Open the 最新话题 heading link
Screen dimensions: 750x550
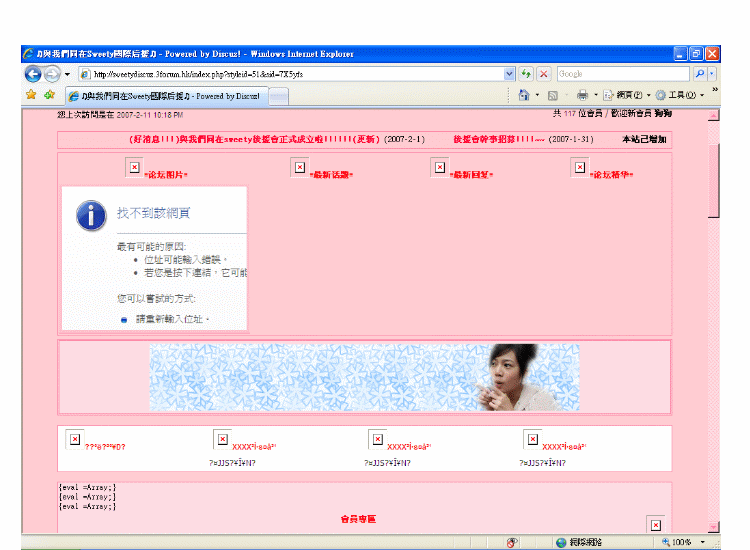[331, 175]
